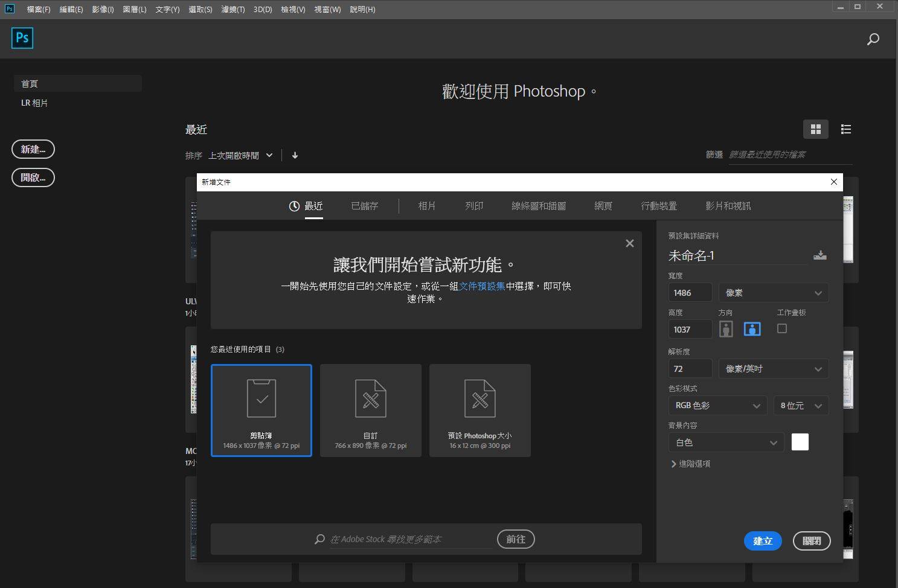Click the white background color swatch
Viewport: 898px width, 588px height.
point(800,442)
